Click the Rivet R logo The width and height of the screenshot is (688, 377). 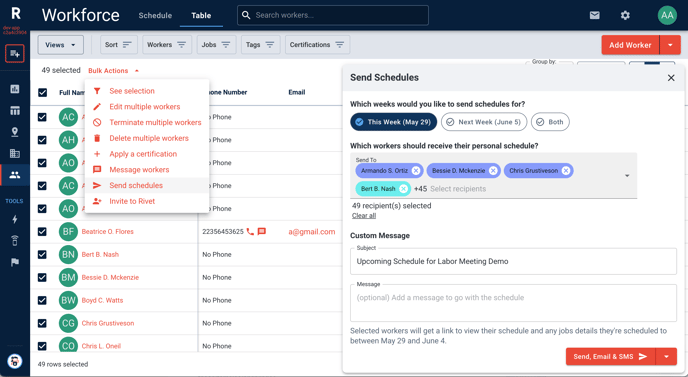16,14
